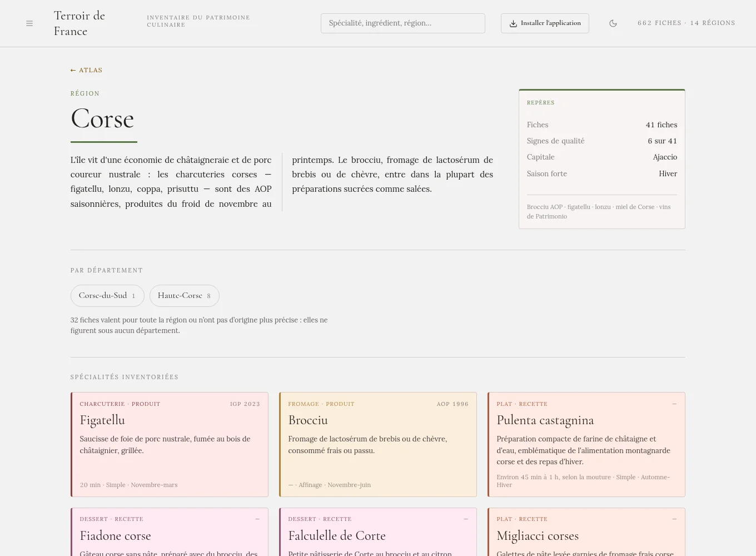The image size is (756, 556).
Task: Filter by Corse-du-Sud department chip
Action: [x=107, y=296]
